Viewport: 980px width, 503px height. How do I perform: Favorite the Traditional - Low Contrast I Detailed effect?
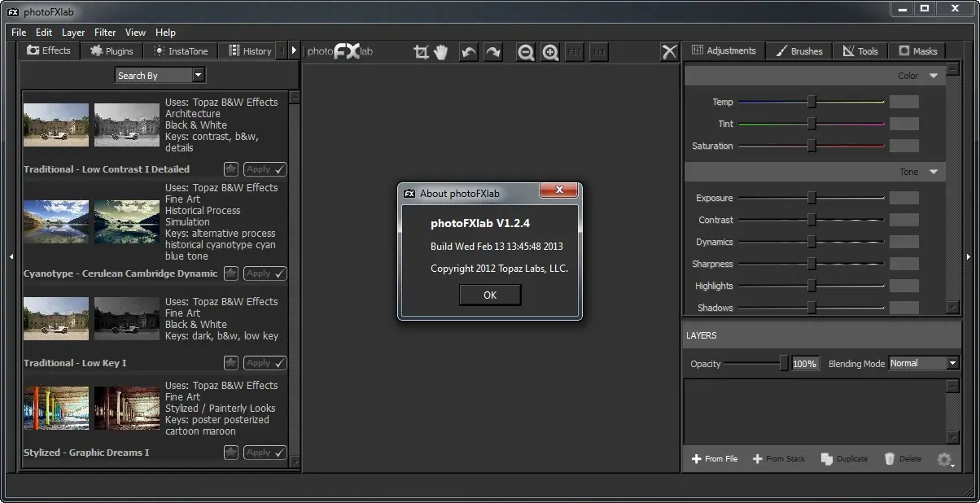click(x=231, y=169)
